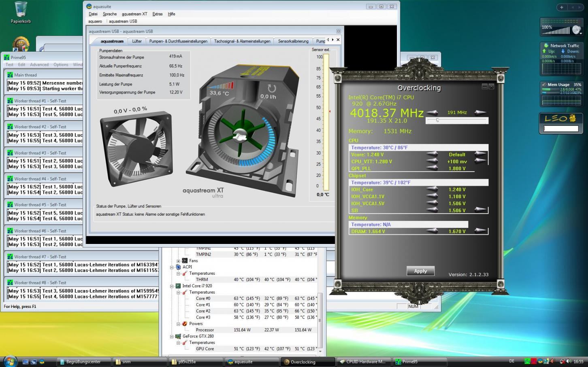Image resolution: width=588 pixels, height=367 pixels.
Task: Raise SB voltage with its right arrow
Action: click(480, 210)
